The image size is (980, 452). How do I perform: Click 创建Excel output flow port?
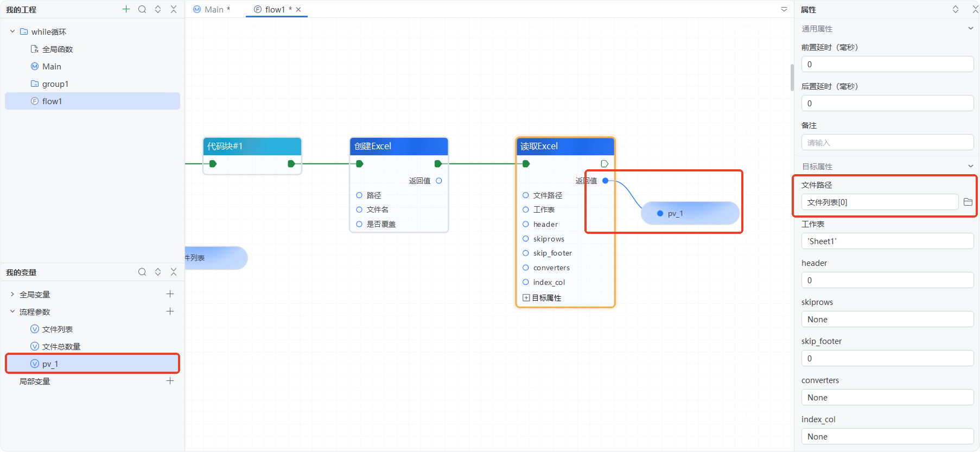[x=438, y=163]
